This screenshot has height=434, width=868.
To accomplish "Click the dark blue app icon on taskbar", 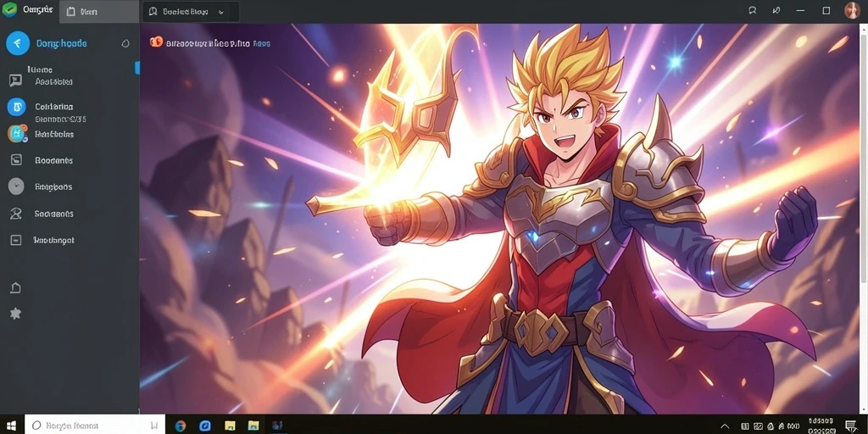I will tap(277, 426).
